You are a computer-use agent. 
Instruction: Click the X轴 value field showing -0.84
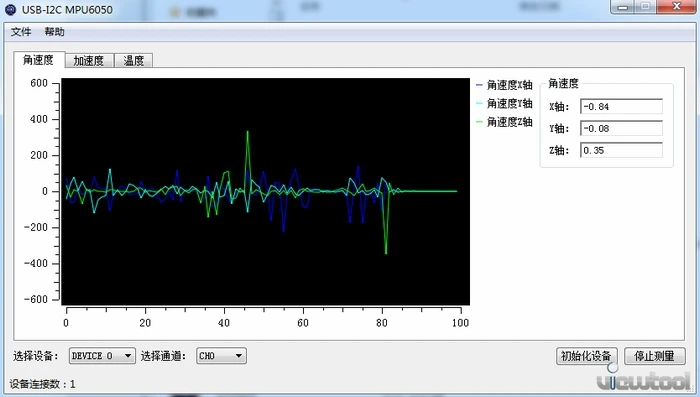[x=621, y=106]
